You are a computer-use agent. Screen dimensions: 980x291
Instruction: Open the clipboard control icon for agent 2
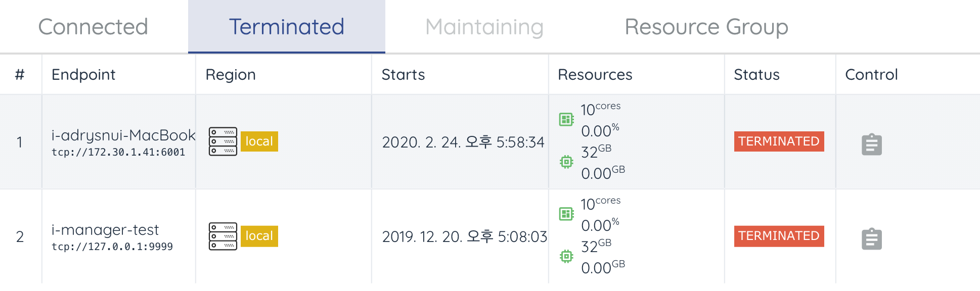(x=871, y=239)
